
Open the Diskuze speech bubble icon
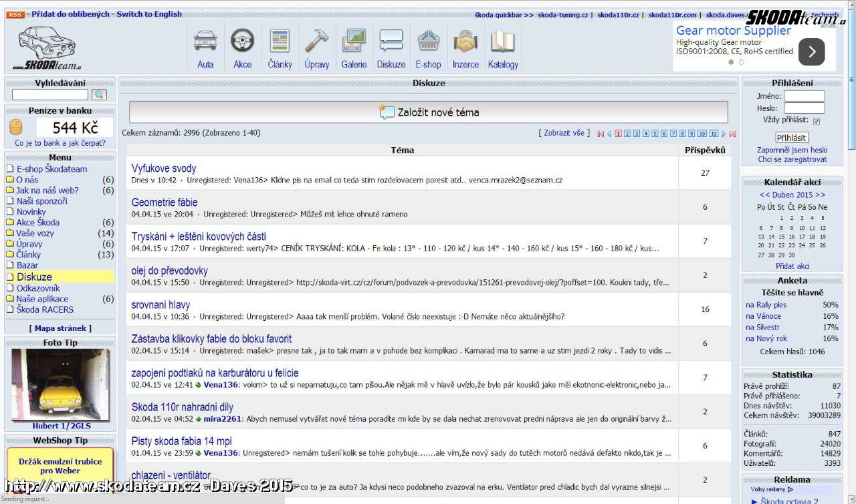click(391, 41)
